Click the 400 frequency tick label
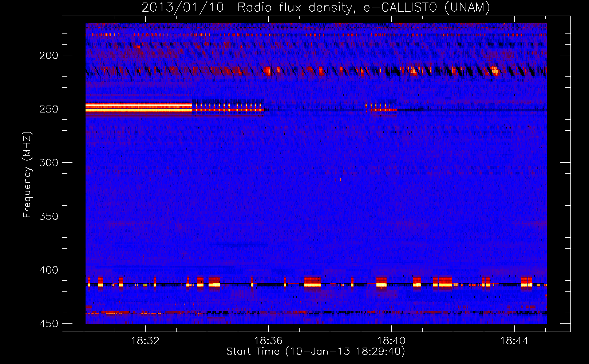This screenshot has width=589, height=364. 49,270
